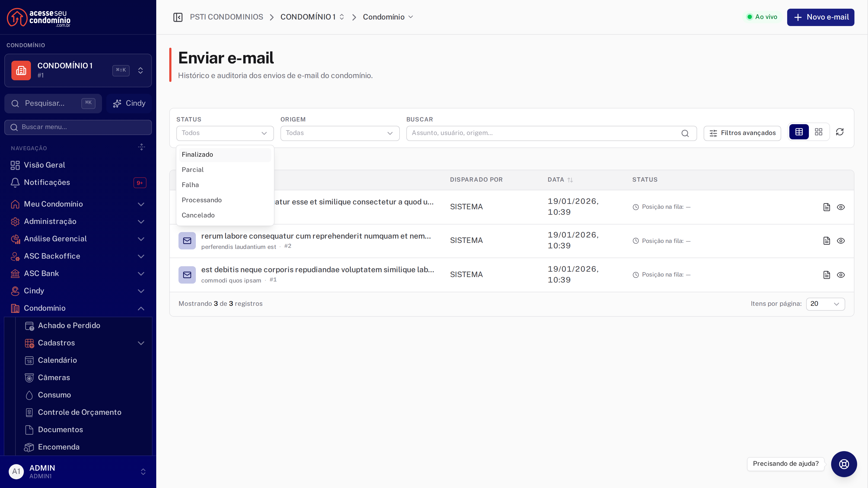
Task: Click the Novo e-mail button
Action: pyautogui.click(x=821, y=17)
